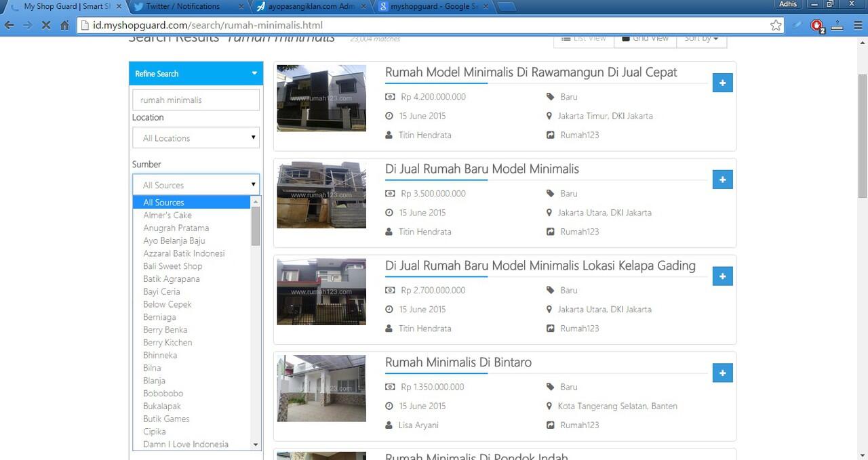Open the Rawamangun house thumbnail
This screenshot has width=868, height=460.
pos(321,98)
